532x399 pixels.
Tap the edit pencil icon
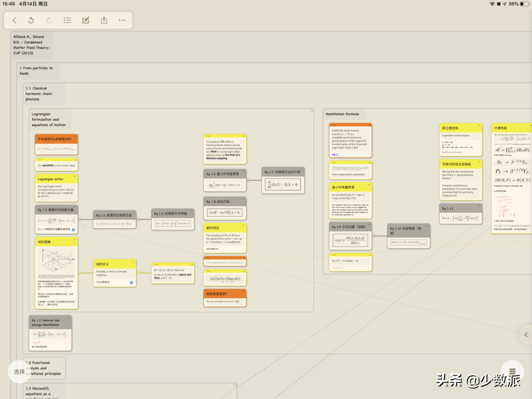(x=86, y=20)
